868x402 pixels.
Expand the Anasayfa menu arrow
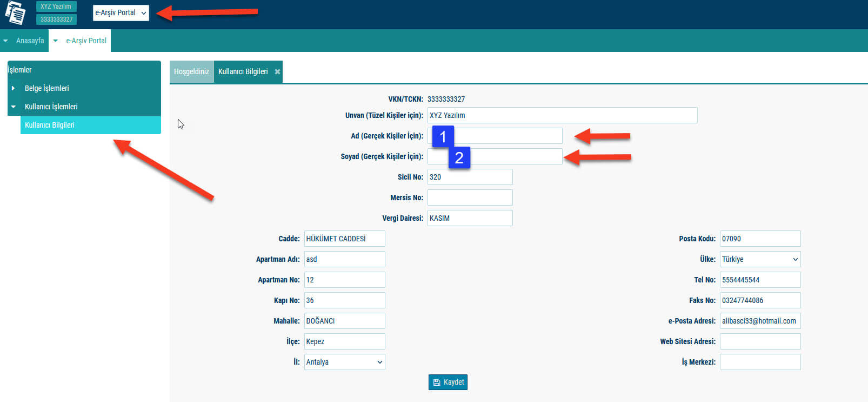pos(5,41)
